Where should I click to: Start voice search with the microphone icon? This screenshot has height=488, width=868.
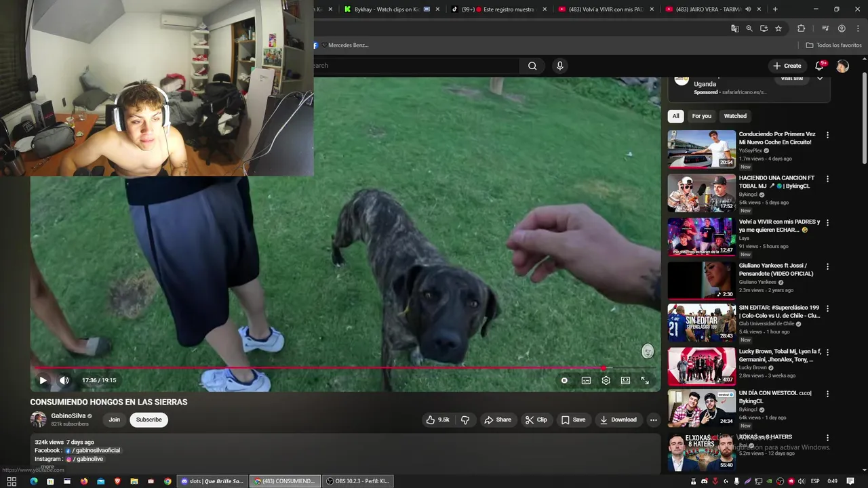tap(559, 66)
